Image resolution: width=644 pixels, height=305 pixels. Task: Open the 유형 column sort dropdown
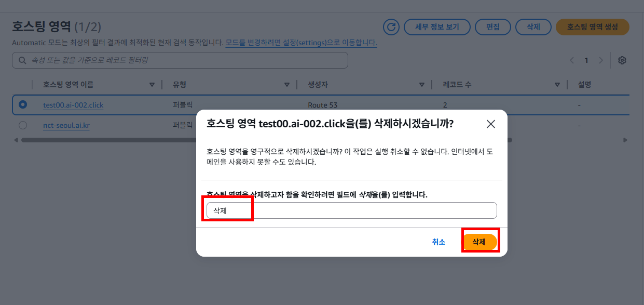(287, 84)
